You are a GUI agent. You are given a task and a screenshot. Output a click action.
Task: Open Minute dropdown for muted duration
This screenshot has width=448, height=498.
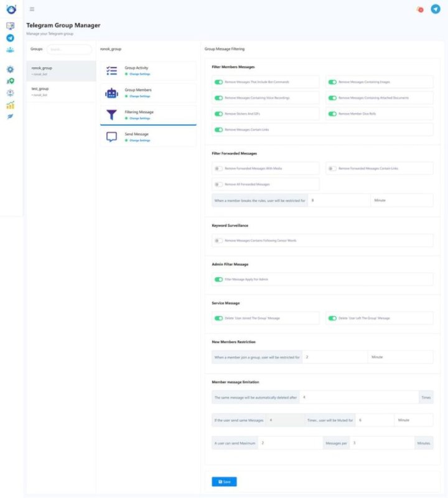click(x=413, y=420)
